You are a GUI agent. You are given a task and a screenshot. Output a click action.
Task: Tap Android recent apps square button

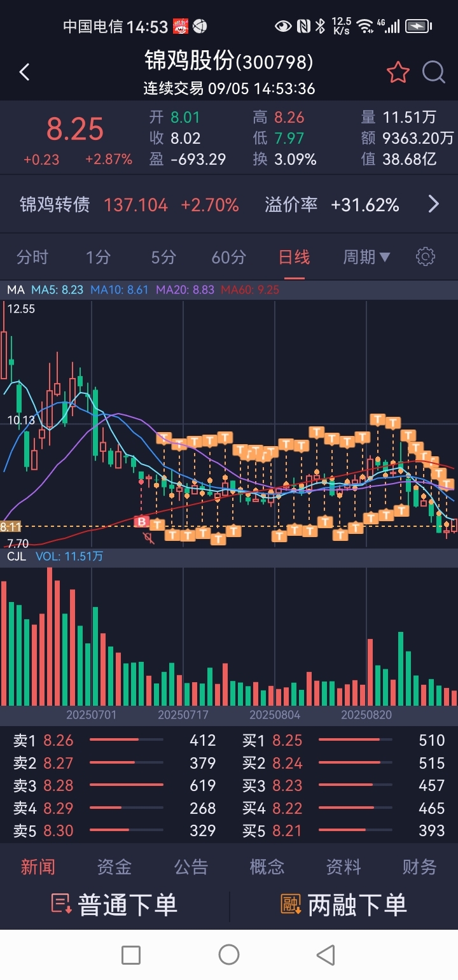tap(131, 955)
